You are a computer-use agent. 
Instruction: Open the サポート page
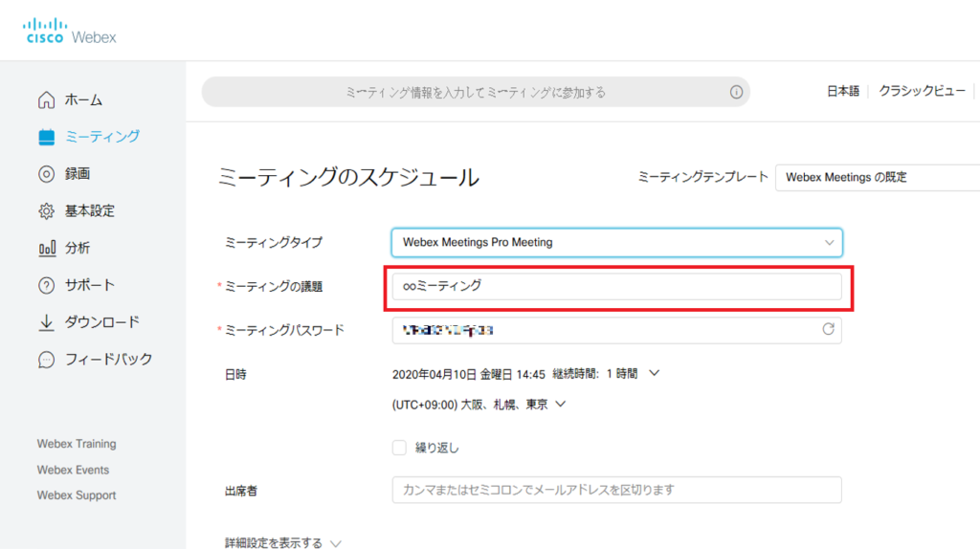click(x=90, y=285)
